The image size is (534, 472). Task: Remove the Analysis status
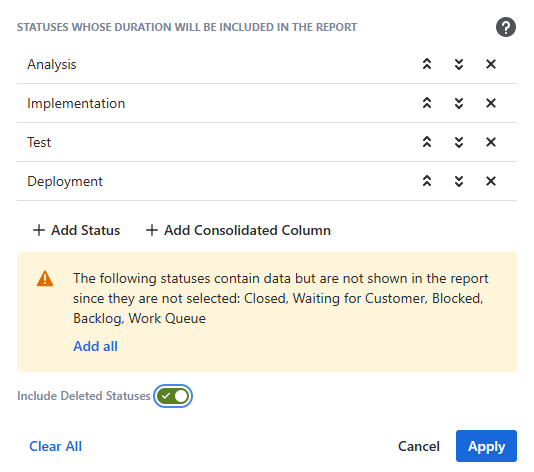pos(491,64)
